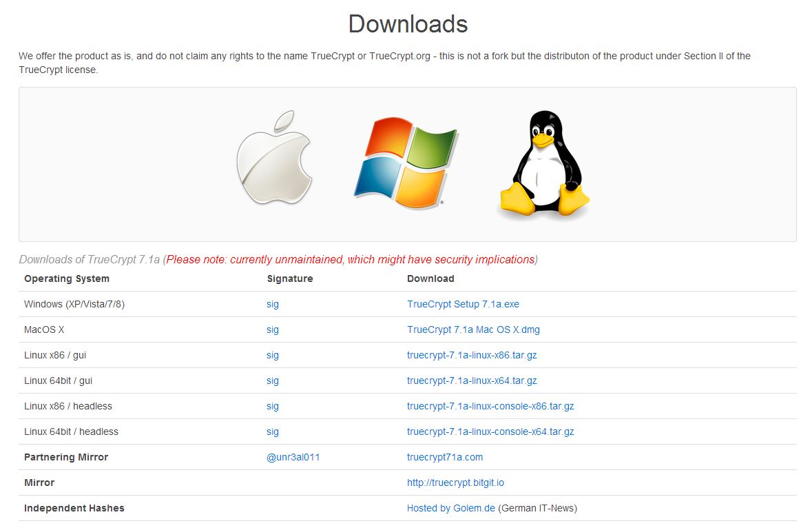Open sig link for Linux 64bit / headless
The width and height of the screenshot is (812, 528).
tap(273, 431)
